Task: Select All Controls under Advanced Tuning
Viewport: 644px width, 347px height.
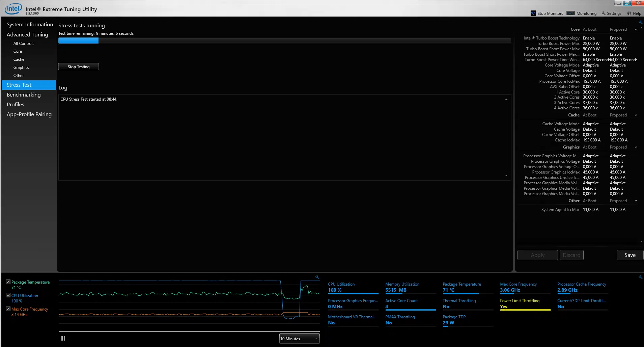Action: tap(24, 44)
